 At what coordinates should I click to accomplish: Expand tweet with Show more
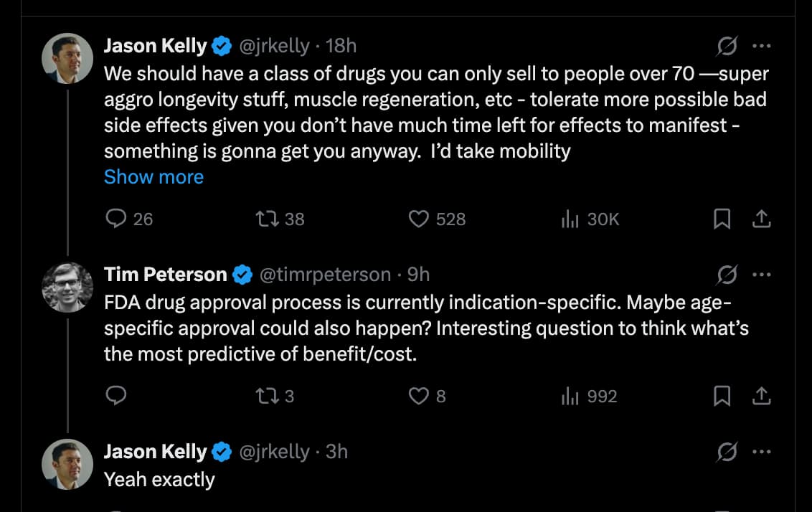click(154, 177)
